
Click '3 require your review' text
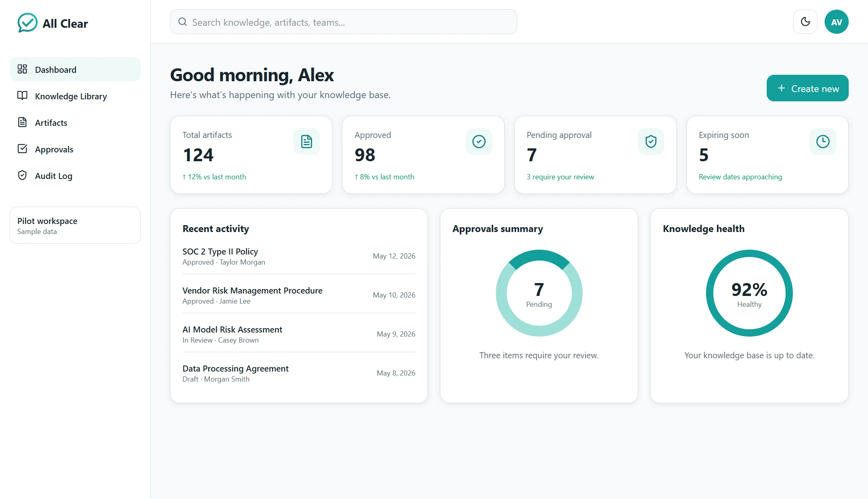560,177
